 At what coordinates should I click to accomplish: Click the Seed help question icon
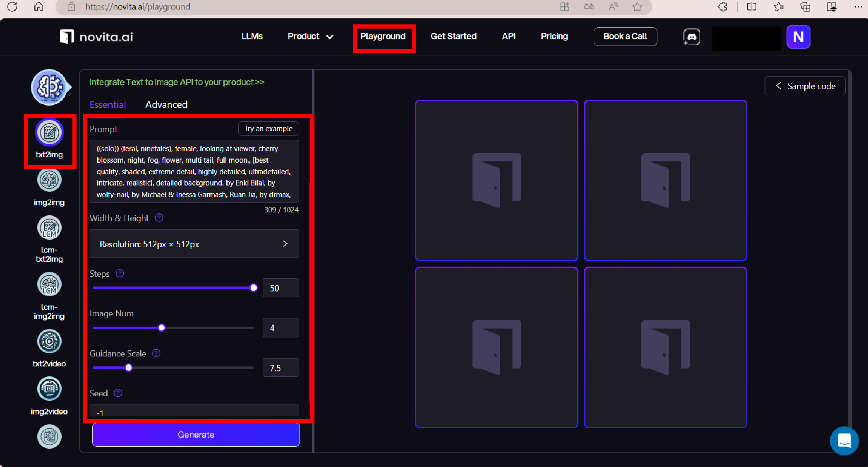coord(118,393)
